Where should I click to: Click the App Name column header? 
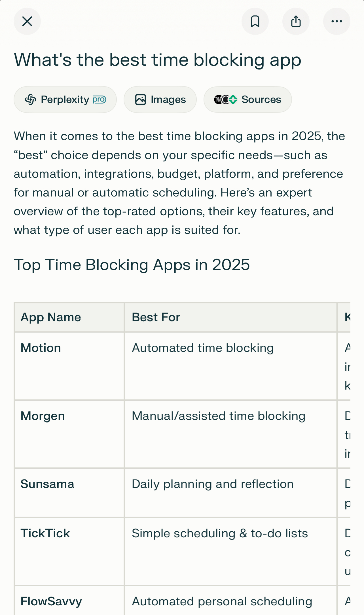point(51,317)
